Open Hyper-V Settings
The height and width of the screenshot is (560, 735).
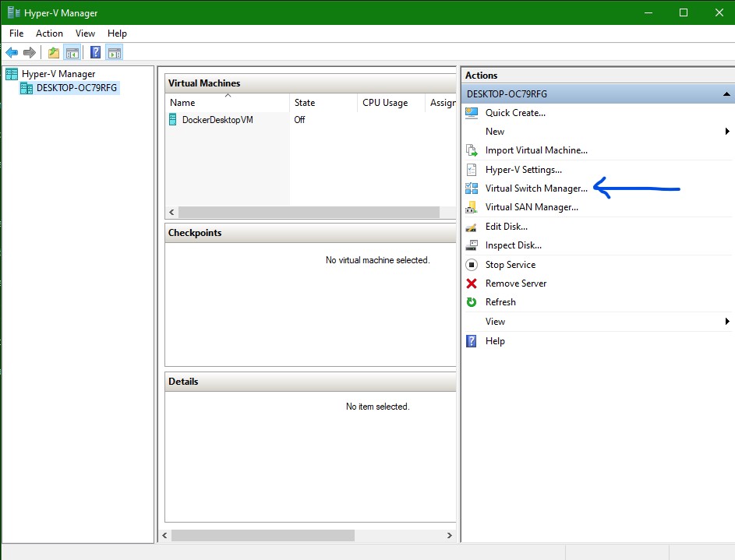coord(523,170)
